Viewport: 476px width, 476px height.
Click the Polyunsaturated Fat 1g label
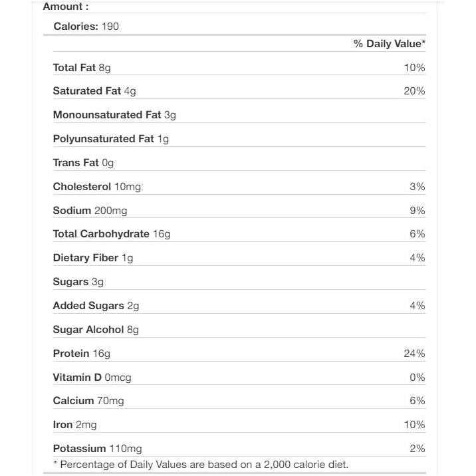pos(111,139)
